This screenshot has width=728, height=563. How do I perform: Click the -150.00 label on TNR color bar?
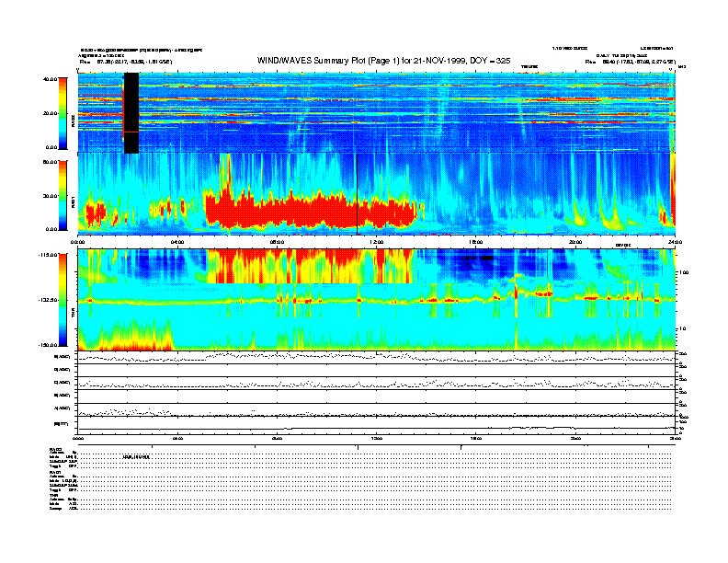49,345
